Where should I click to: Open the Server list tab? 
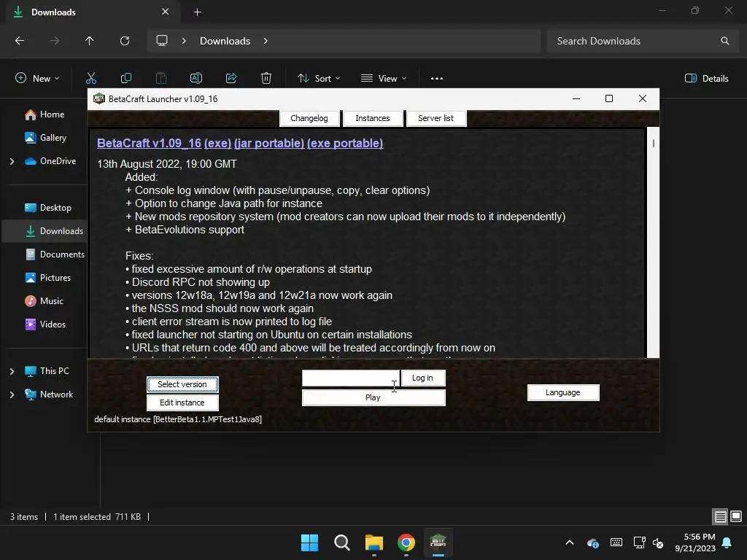436,118
